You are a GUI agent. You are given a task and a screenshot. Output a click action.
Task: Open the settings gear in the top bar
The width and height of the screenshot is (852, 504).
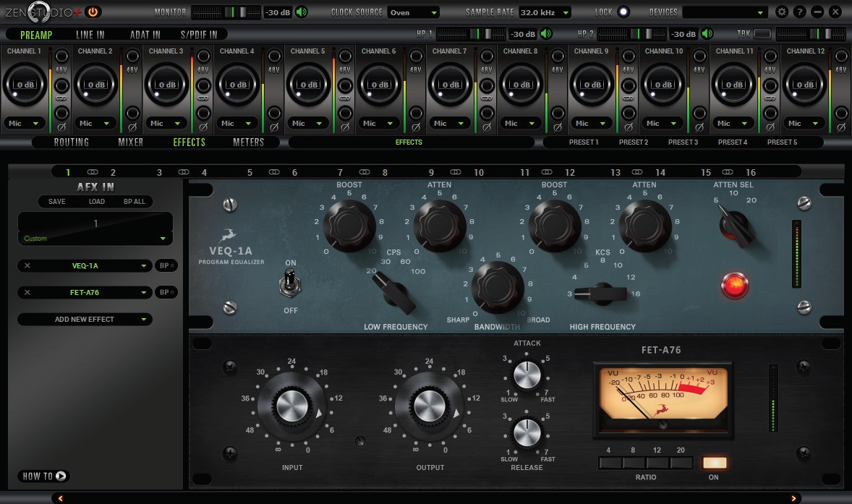(781, 12)
